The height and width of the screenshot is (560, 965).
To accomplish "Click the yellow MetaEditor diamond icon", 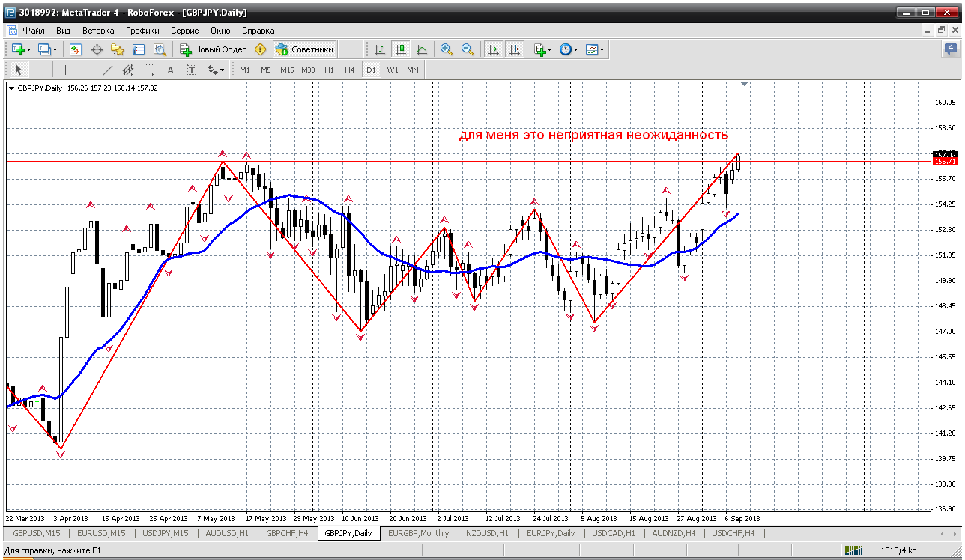I will tap(261, 49).
